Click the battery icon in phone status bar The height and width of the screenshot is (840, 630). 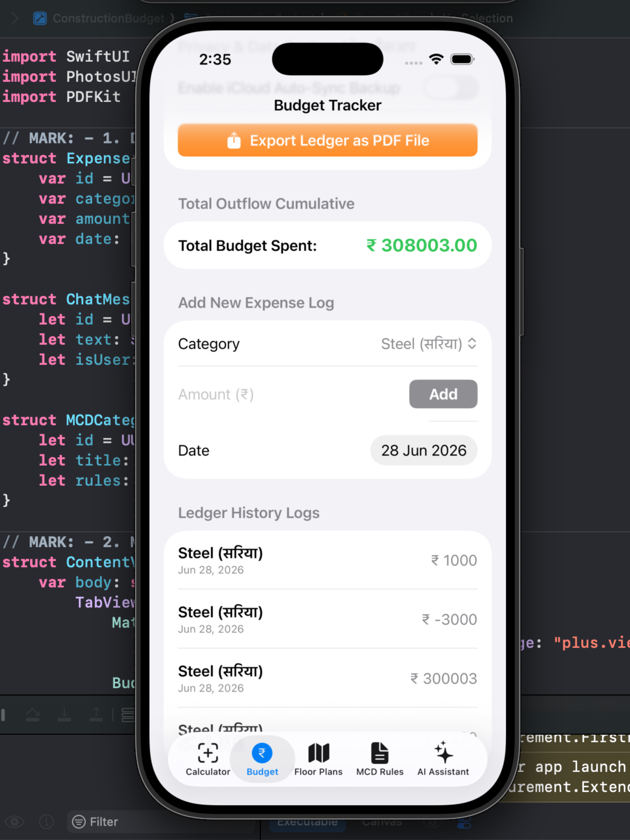pos(462,59)
